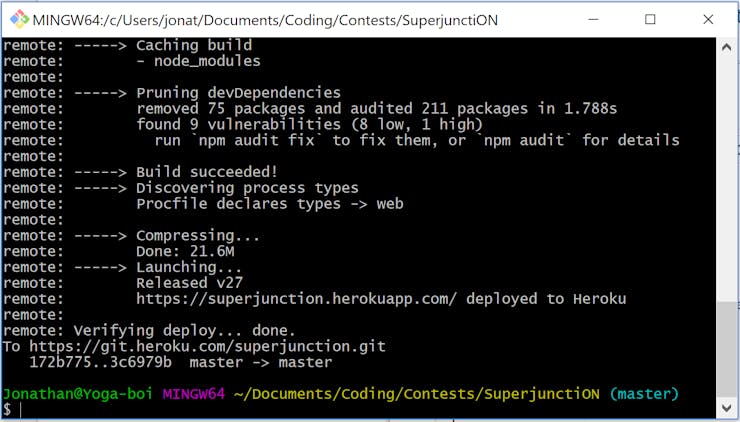
Task: Click the 'Done: 21.6M' text
Action: tap(185, 252)
